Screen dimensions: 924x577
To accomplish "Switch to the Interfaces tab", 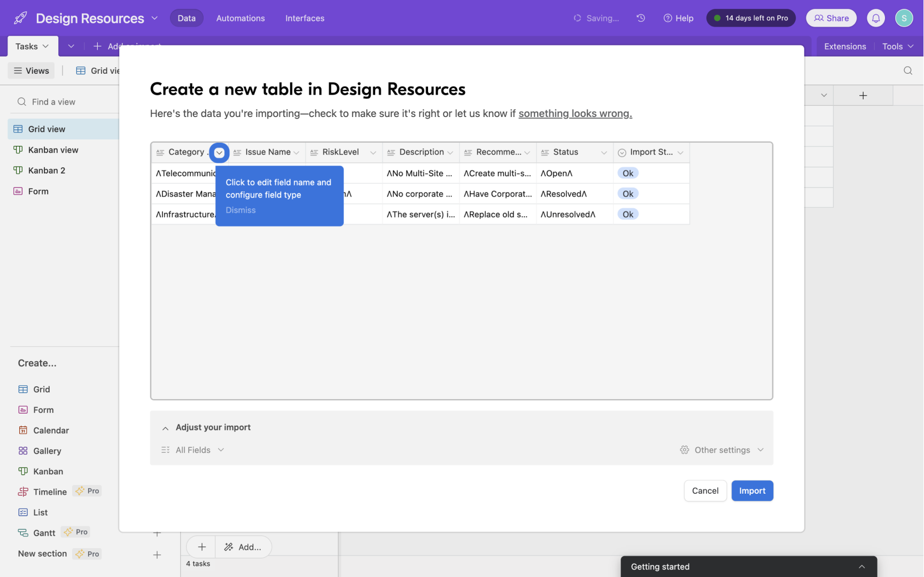I will click(x=305, y=18).
